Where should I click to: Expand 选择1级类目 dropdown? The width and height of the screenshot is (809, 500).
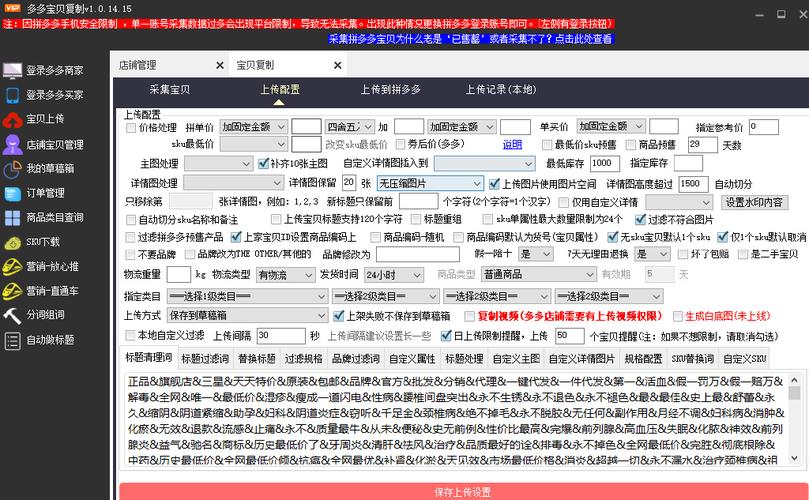click(247, 297)
